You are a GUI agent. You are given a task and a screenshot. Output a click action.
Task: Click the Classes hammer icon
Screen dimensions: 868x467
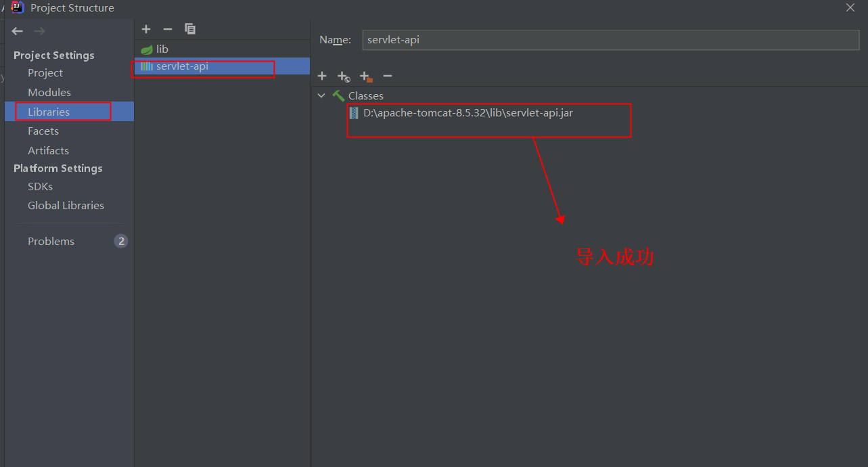pos(338,96)
